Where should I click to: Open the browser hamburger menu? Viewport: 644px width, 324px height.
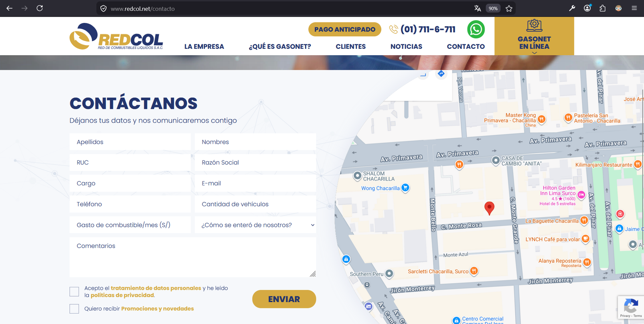(634, 8)
